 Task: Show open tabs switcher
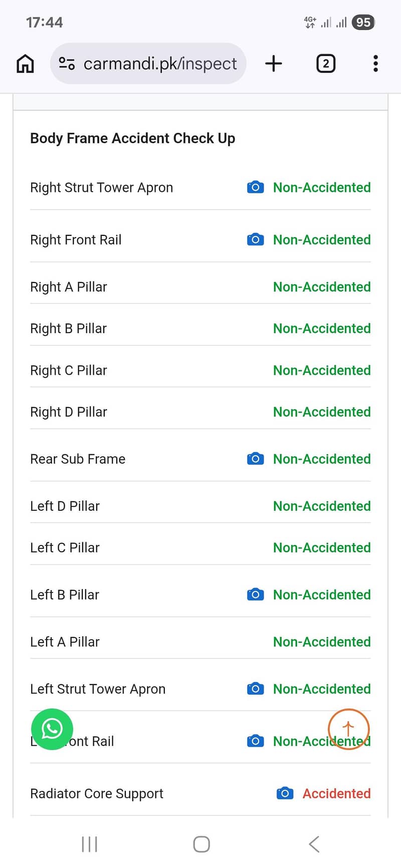pos(326,64)
